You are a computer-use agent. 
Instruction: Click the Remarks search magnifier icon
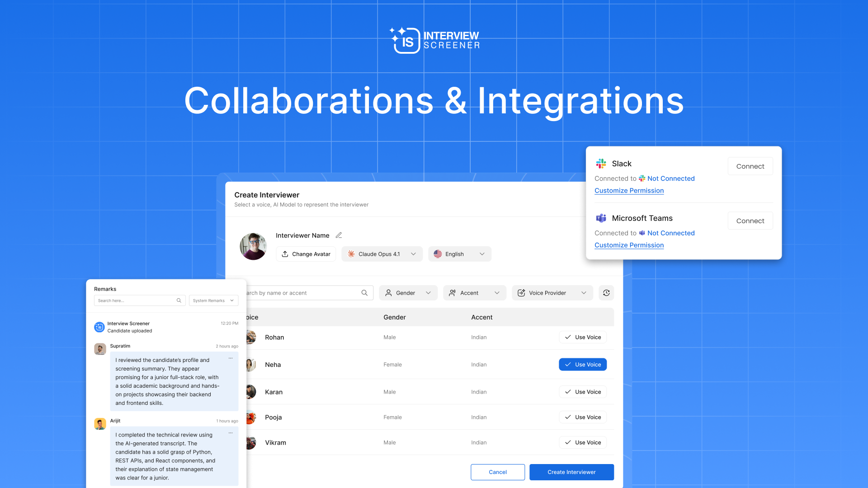tap(179, 300)
